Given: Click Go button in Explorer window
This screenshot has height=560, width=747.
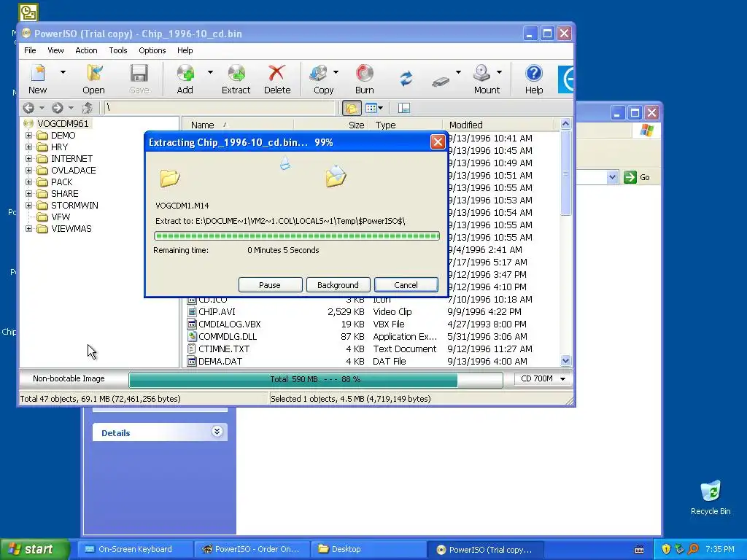Looking at the screenshot, I should [x=638, y=177].
